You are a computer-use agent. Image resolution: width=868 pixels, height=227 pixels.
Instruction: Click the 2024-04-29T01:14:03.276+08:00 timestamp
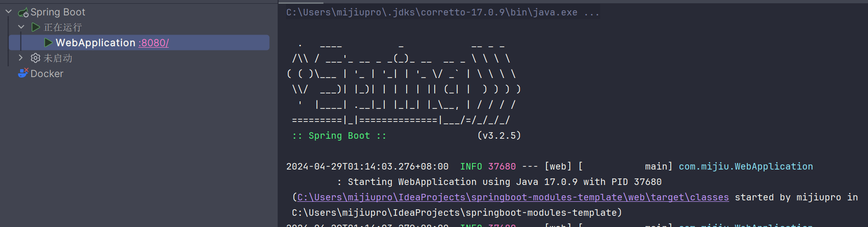tap(367, 166)
